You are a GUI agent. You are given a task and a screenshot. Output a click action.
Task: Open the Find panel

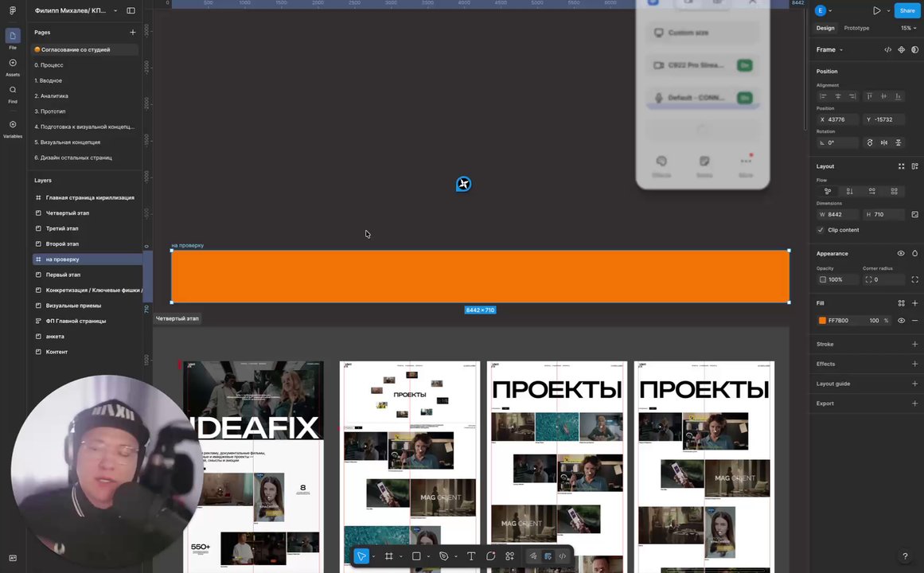point(13,94)
